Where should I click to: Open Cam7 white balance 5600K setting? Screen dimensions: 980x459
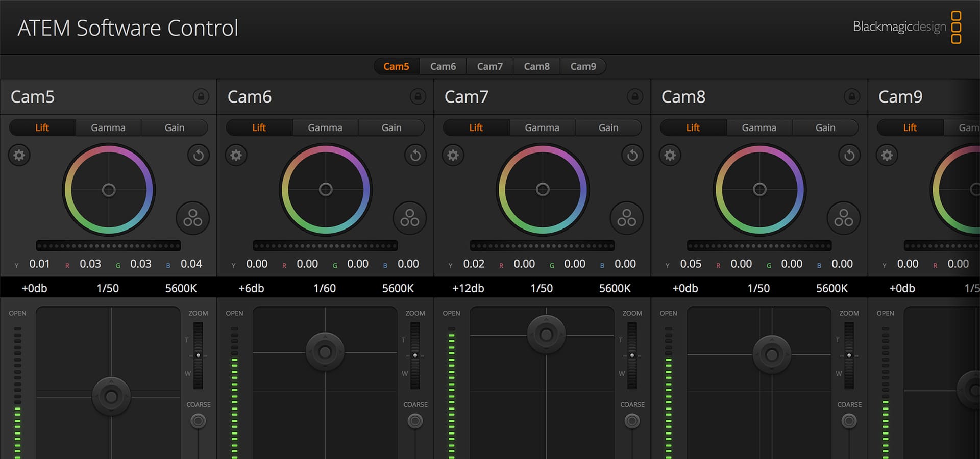pyautogui.click(x=615, y=288)
